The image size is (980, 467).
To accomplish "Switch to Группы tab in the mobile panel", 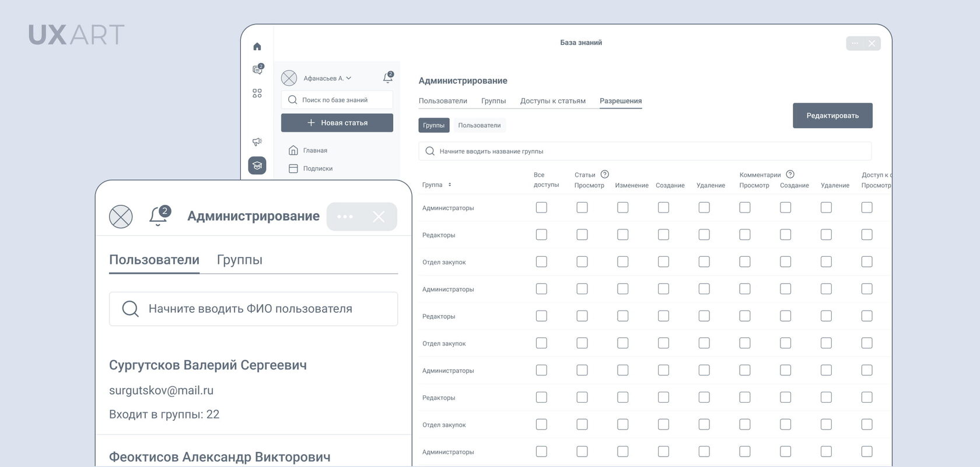I will (240, 260).
